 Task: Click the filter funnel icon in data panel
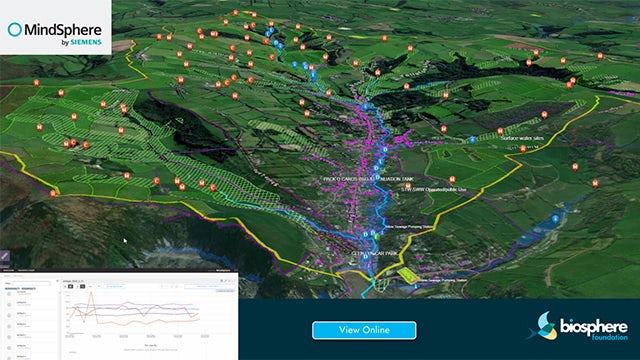(x=58, y=281)
